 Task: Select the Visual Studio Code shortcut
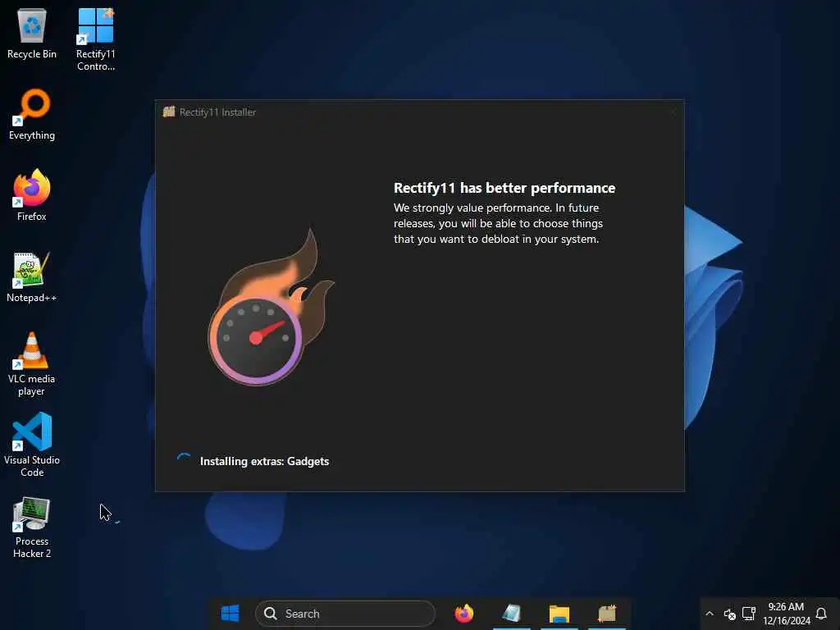click(x=32, y=445)
